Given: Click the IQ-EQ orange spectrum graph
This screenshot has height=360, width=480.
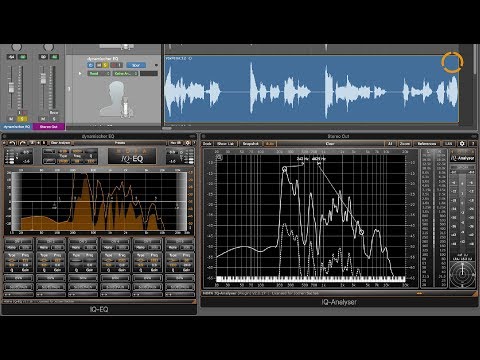Looking at the screenshot, I should 99,201.
